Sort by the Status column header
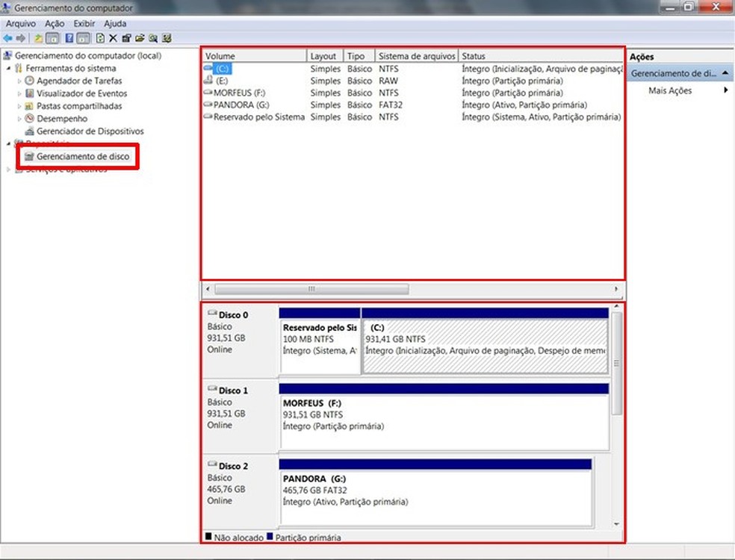The width and height of the screenshot is (735, 560). 542,56
